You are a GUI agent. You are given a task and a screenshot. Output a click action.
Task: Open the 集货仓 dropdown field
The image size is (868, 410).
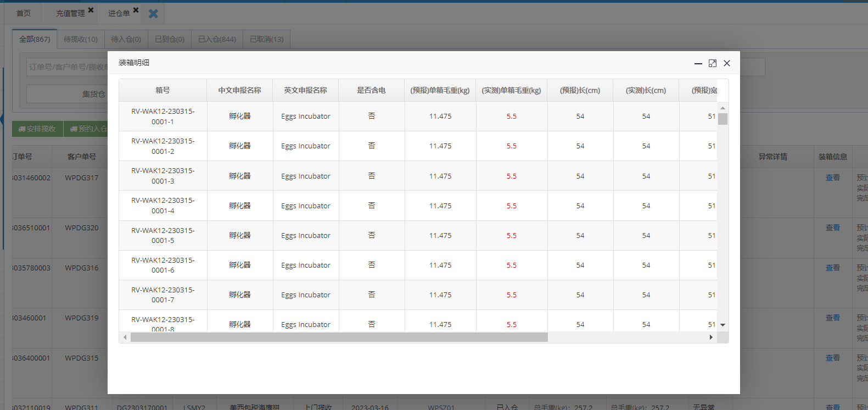pos(67,94)
